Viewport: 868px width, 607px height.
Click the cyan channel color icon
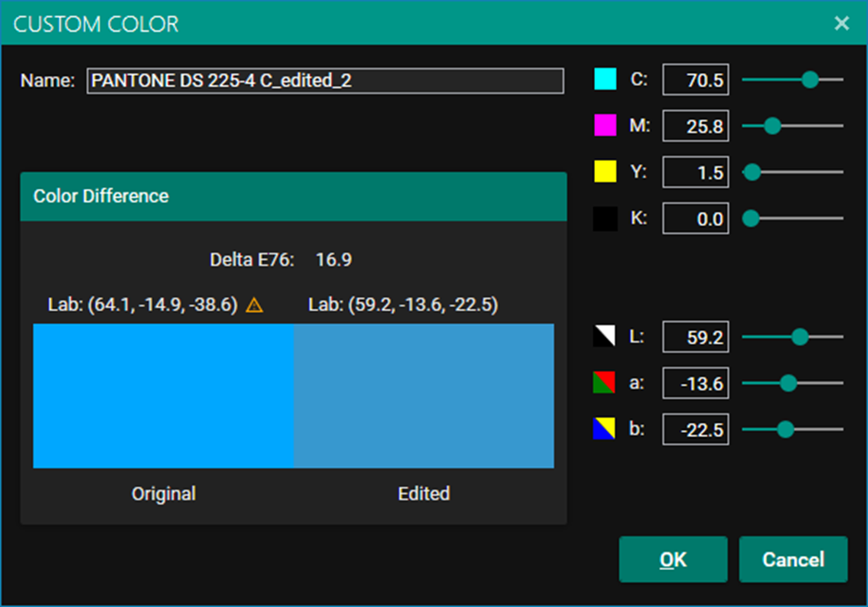click(x=605, y=81)
